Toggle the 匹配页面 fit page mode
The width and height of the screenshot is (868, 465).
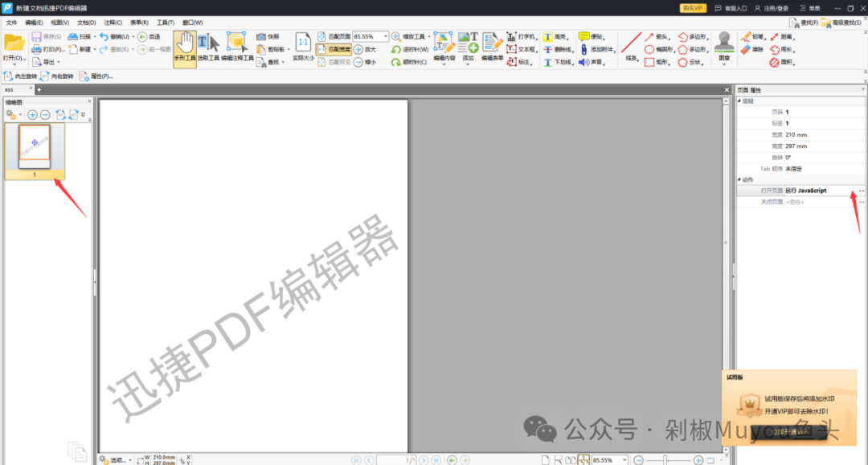pos(334,36)
